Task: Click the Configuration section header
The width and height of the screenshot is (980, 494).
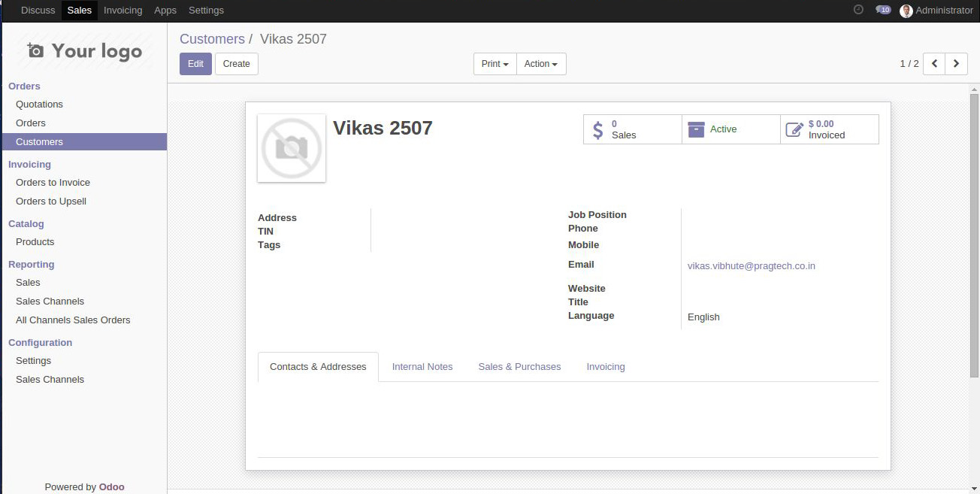Action: (x=41, y=343)
